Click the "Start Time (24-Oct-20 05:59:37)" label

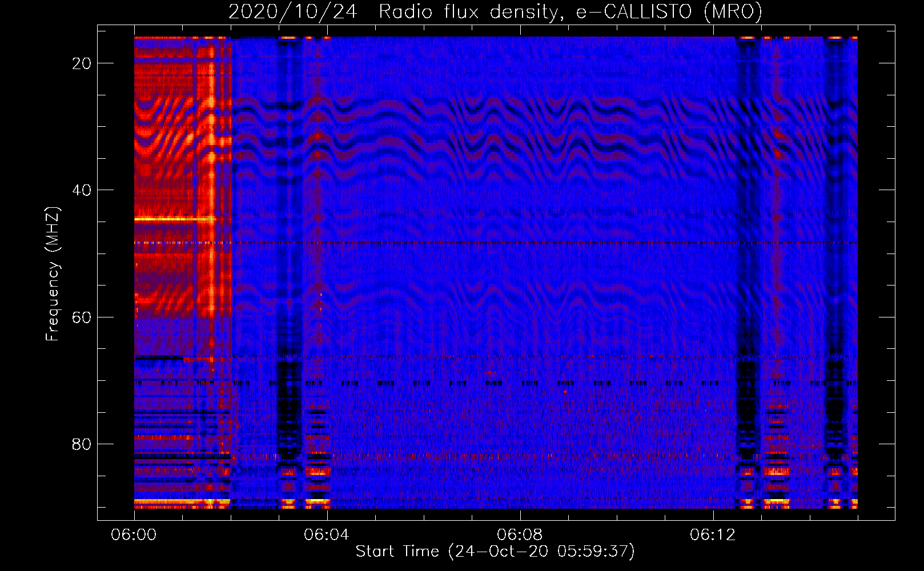click(495, 552)
